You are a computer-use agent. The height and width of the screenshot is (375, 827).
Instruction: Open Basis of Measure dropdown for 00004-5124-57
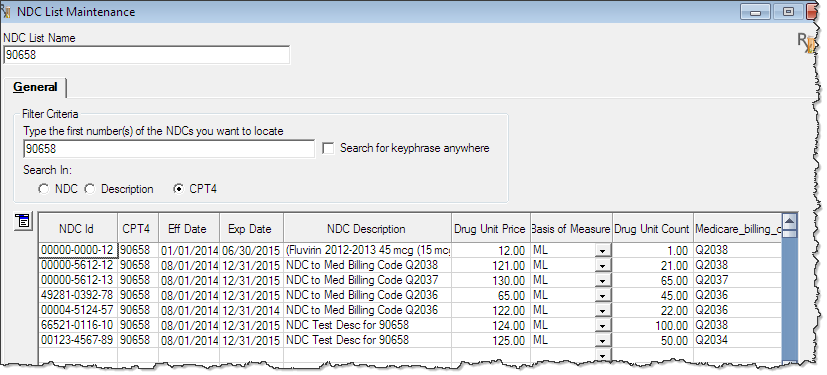(603, 311)
